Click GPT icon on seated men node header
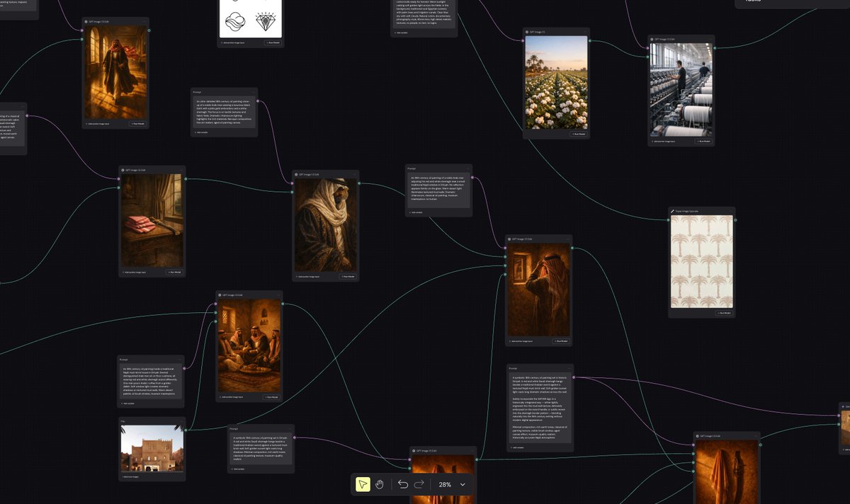This screenshot has width=850, height=504. [x=220, y=295]
